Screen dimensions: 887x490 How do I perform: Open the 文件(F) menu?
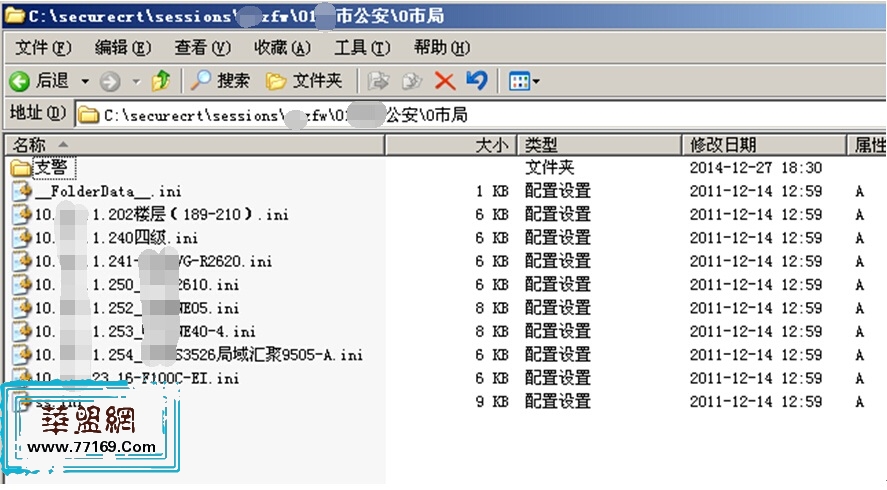click(43, 48)
